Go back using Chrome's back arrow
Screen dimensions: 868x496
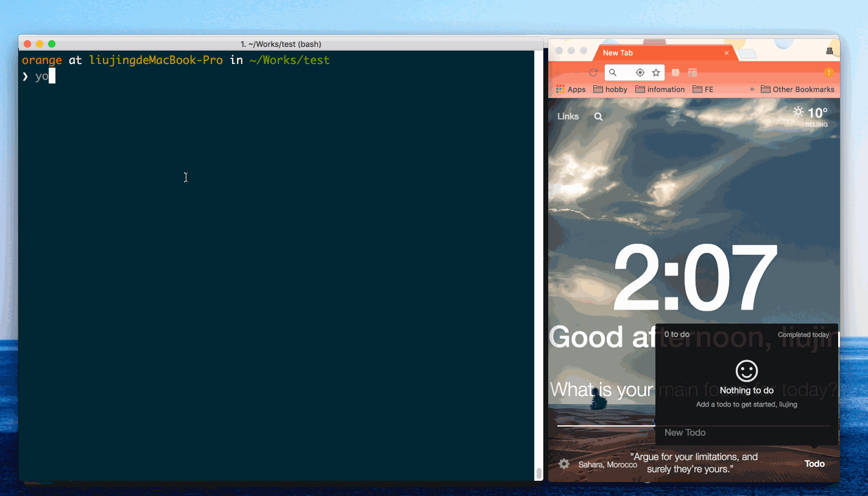560,73
